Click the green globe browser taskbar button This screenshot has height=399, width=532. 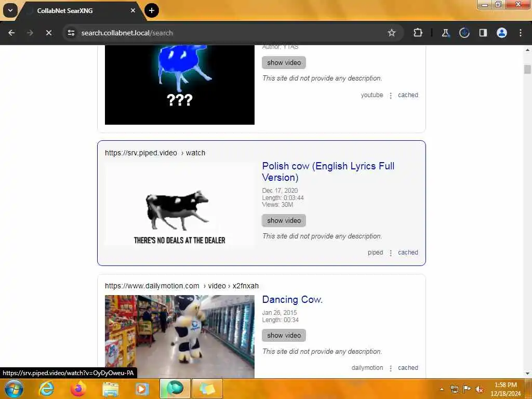[x=175, y=389]
